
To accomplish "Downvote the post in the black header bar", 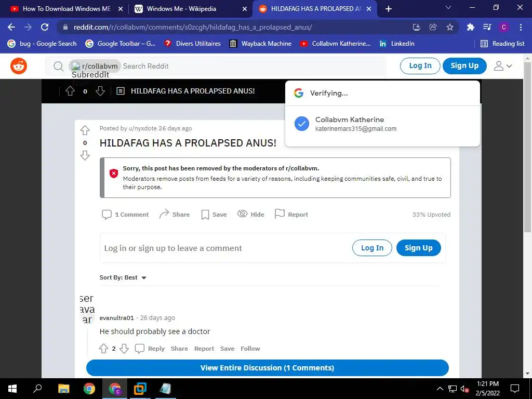I will 100,91.
